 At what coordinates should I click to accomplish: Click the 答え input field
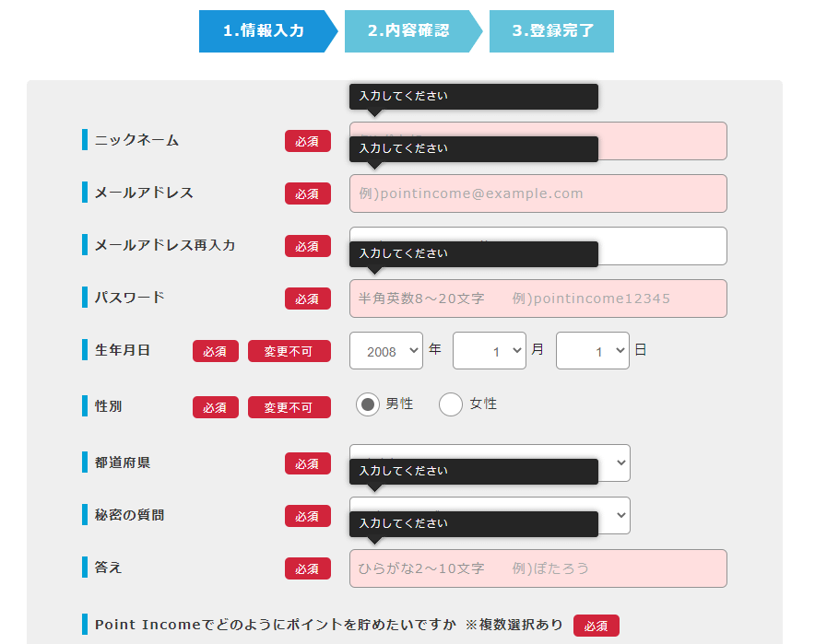537,568
